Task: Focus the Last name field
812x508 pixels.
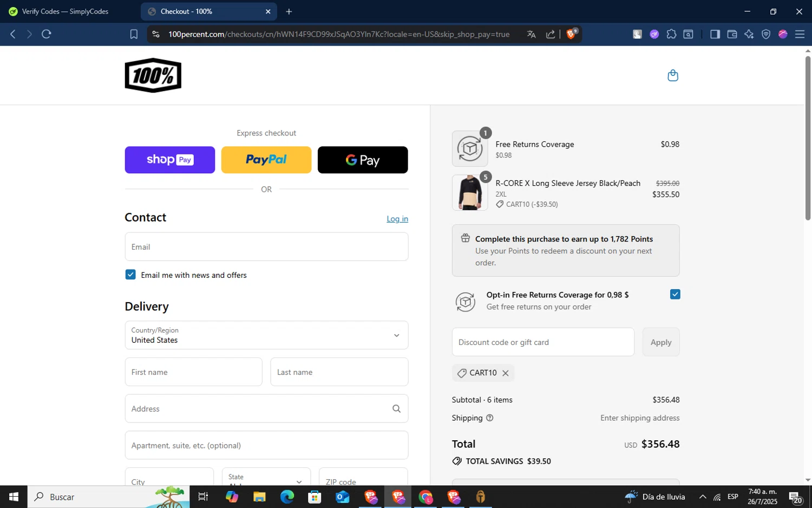Action: pyautogui.click(x=339, y=372)
